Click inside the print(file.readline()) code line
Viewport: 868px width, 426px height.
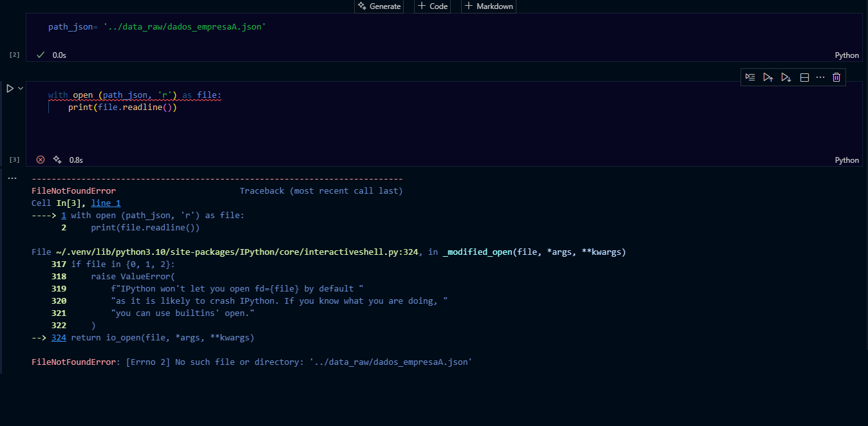click(x=122, y=107)
